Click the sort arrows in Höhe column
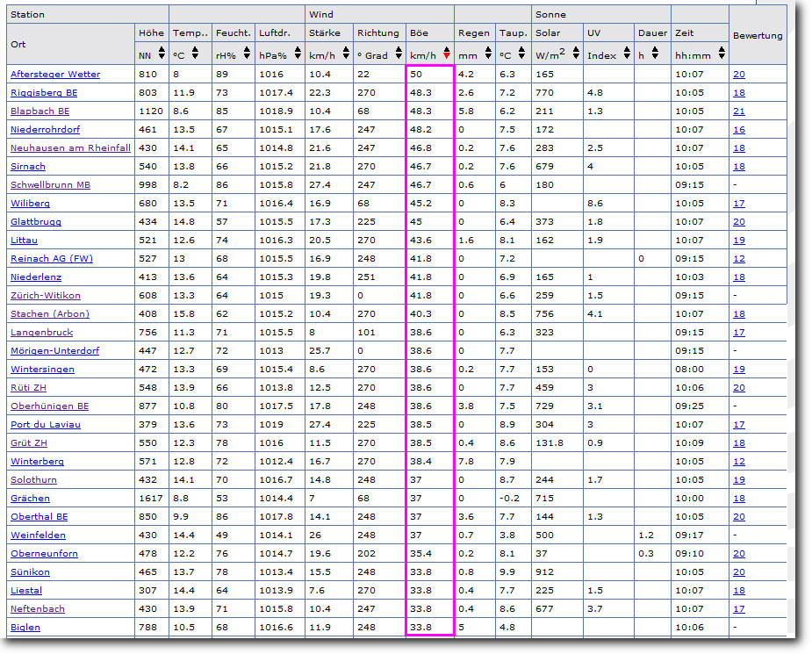812x654 pixels. coord(160,54)
